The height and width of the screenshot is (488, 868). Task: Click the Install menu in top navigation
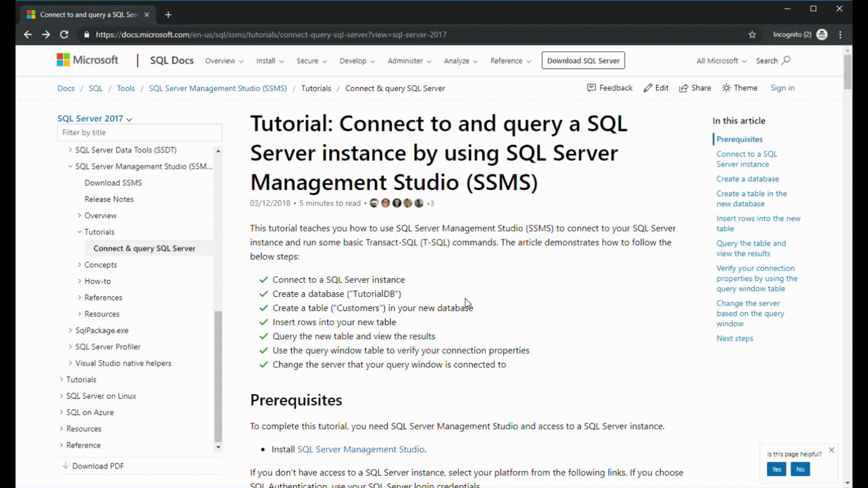268,60
